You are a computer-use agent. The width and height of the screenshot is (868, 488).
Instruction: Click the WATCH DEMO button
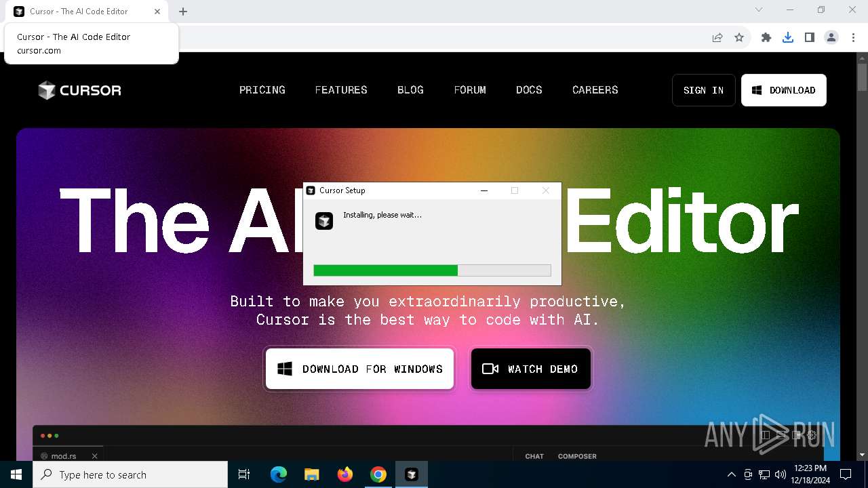tap(531, 369)
